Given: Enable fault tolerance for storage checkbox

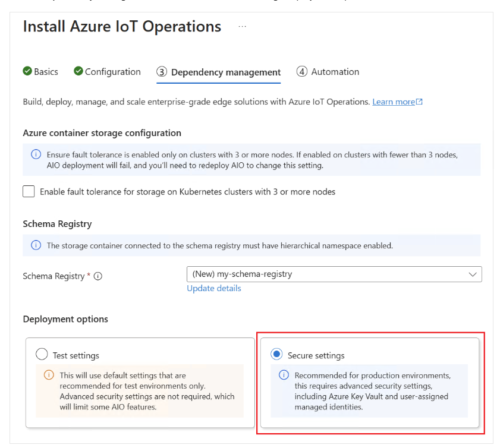Looking at the screenshot, I should point(29,191).
